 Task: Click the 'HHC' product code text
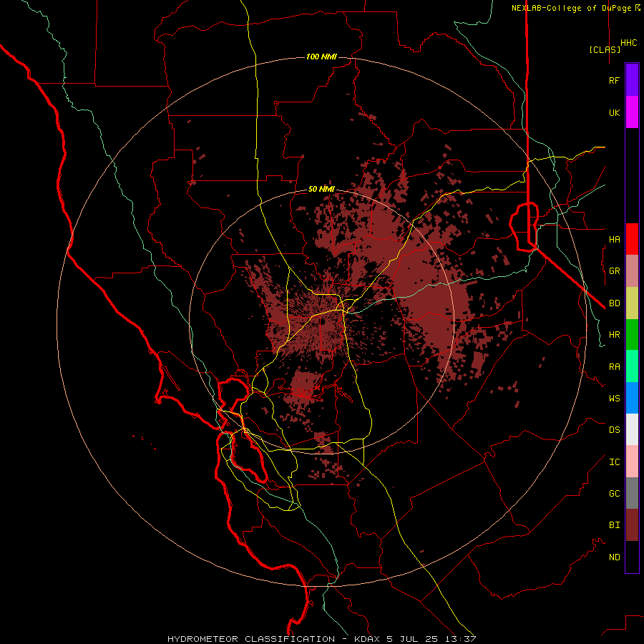[628, 43]
